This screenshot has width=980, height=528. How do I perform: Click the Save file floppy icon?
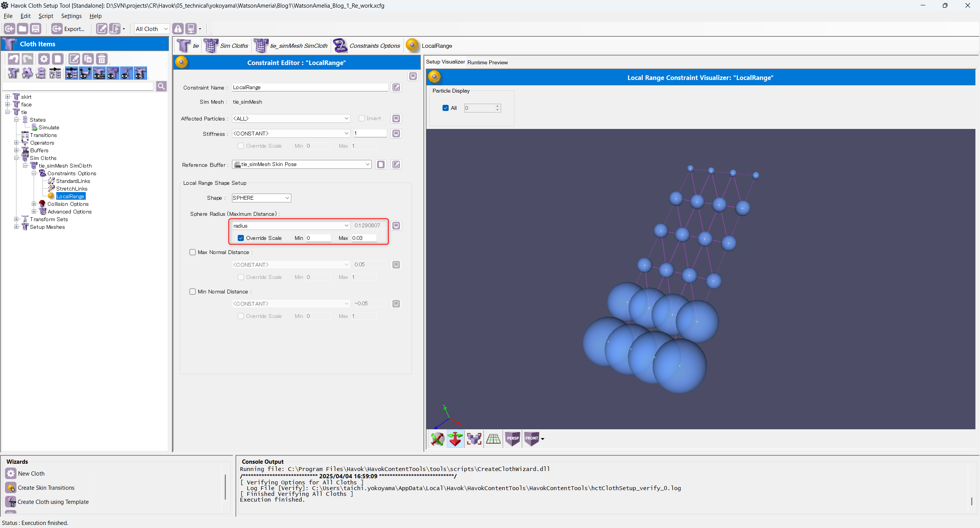point(36,29)
